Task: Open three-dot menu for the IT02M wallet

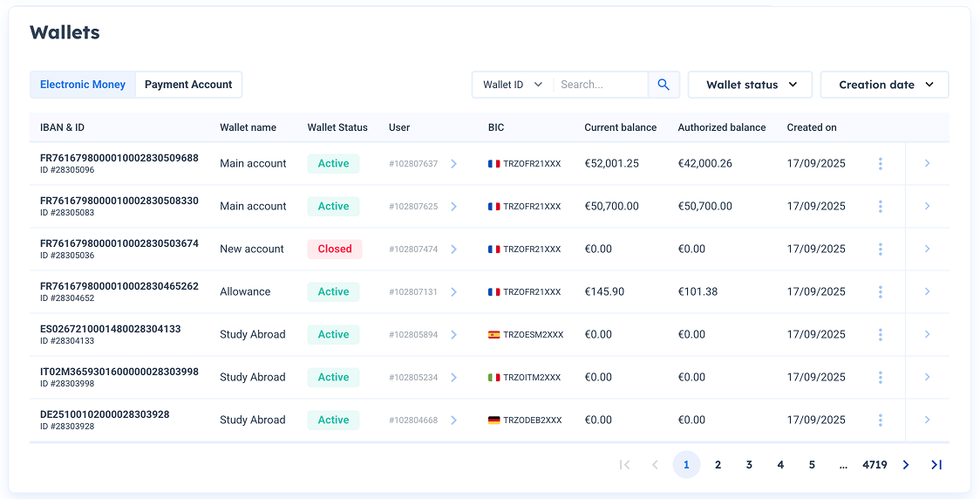Action: click(x=881, y=378)
